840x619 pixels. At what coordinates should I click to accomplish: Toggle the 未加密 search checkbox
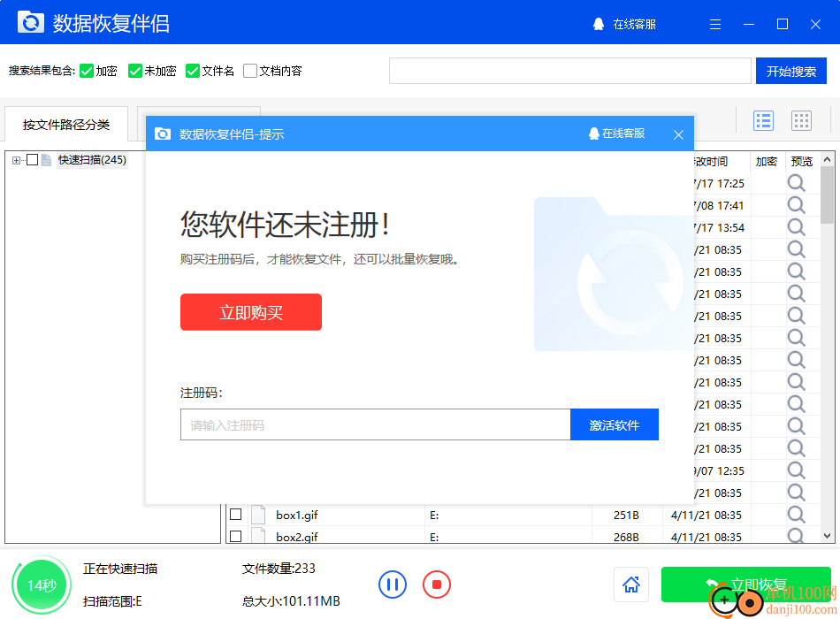135,71
